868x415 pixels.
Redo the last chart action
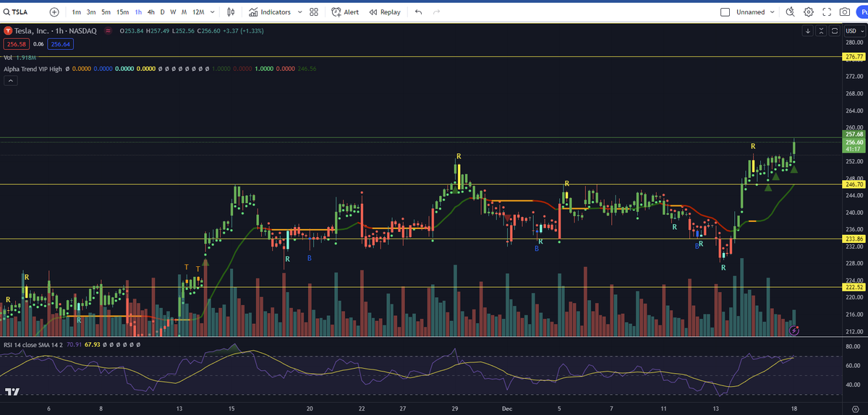[436, 12]
